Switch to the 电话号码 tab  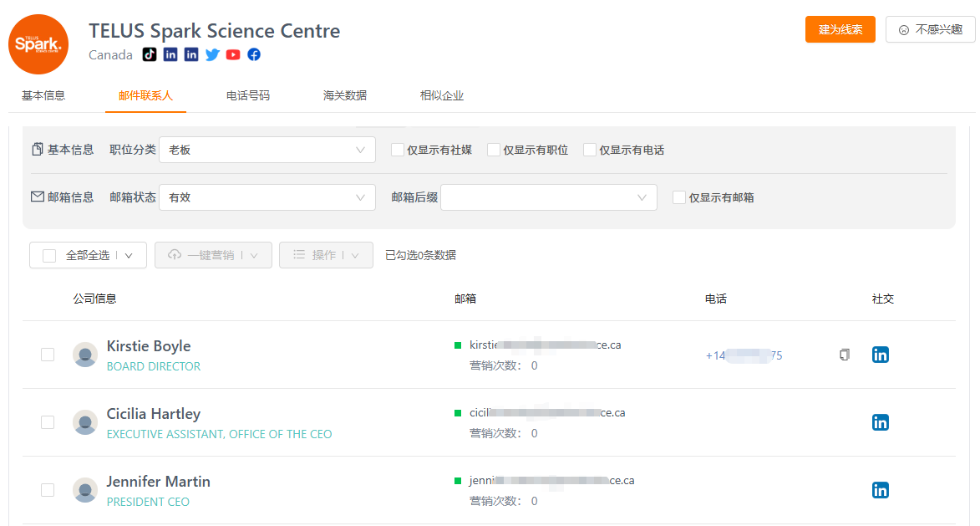coord(248,95)
